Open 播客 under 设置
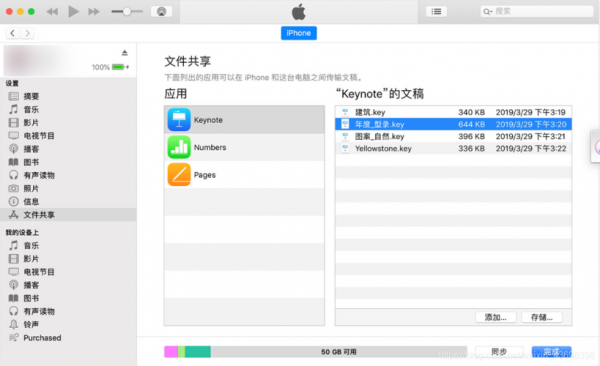The width and height of the screenshot is (600, 366). tap(68, 149)
